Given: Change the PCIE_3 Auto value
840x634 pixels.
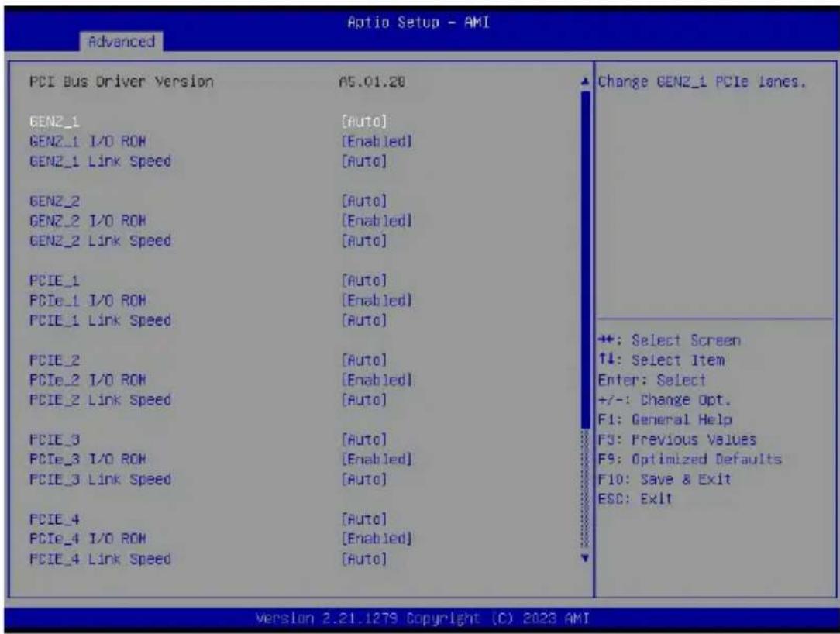Looking at the screenshot, I should point(363,439).
